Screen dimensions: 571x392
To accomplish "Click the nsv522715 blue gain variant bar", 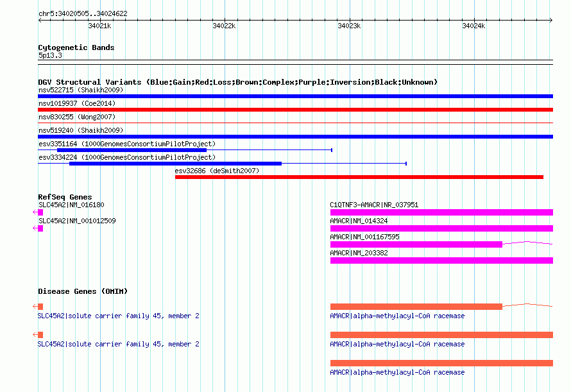I will pos(295,96).
